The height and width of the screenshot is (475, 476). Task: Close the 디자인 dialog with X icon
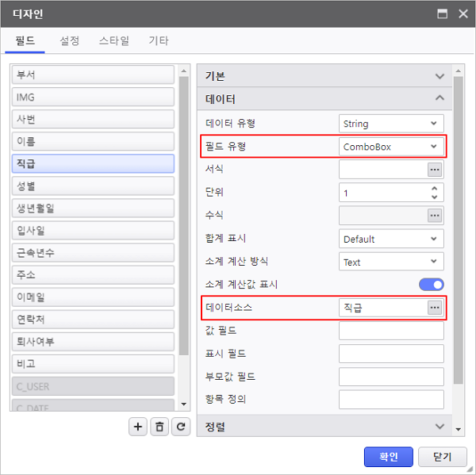click(x=461, y=13)
